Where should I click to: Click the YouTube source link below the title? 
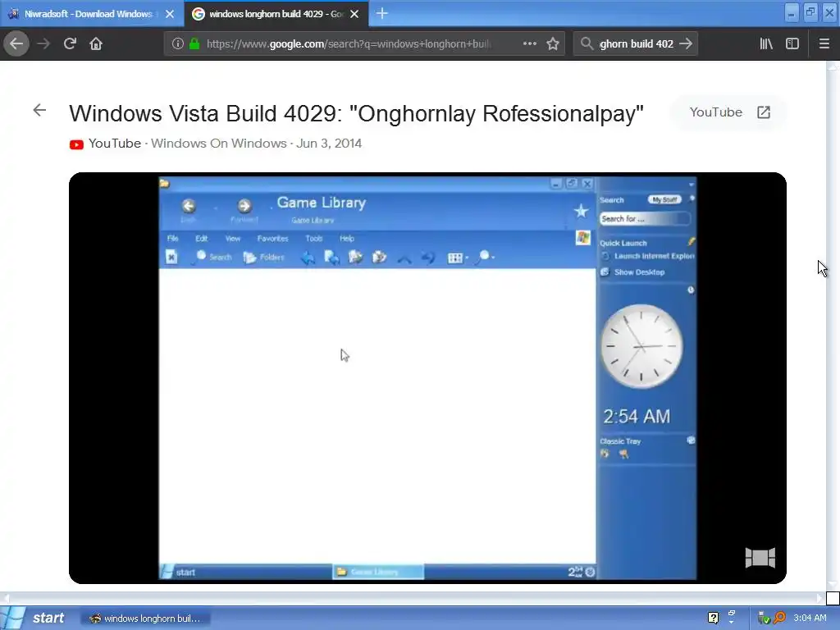[x=115, y=144]
